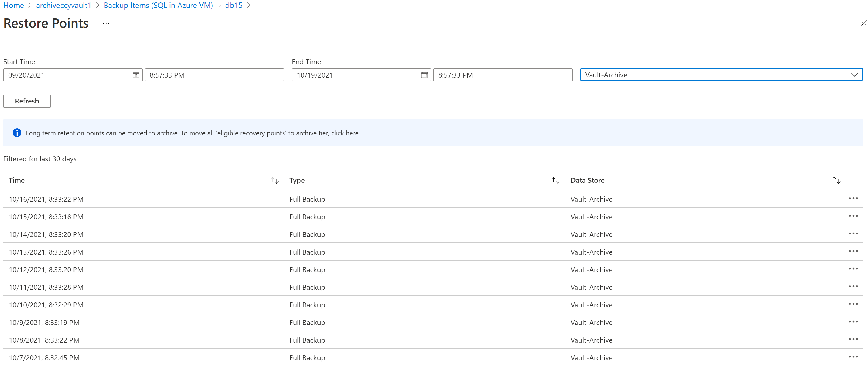The height and width of the screenshot is (366, 868).
Task: Select the End Time input field
Action: click(503, 75)
